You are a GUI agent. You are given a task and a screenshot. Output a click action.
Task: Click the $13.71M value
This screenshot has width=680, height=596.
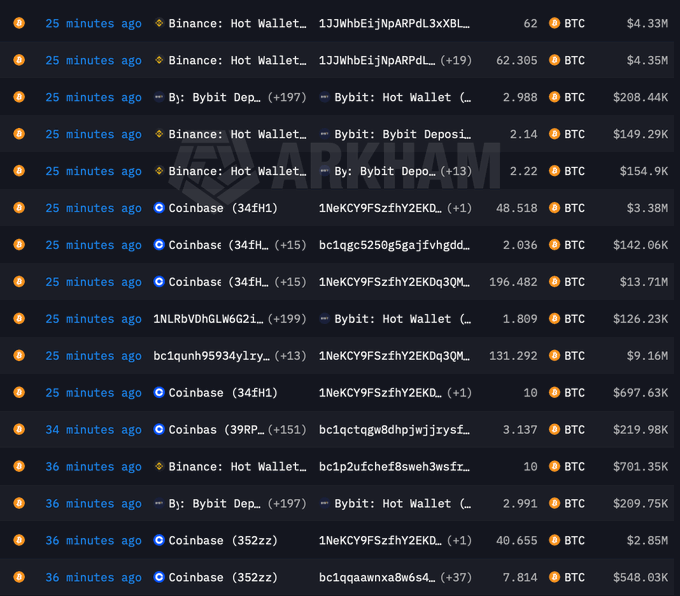[x=644, y=282]
